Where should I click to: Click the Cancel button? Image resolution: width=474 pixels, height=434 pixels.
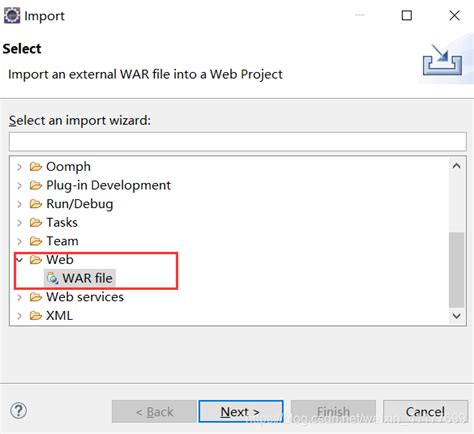coord(425,412)
